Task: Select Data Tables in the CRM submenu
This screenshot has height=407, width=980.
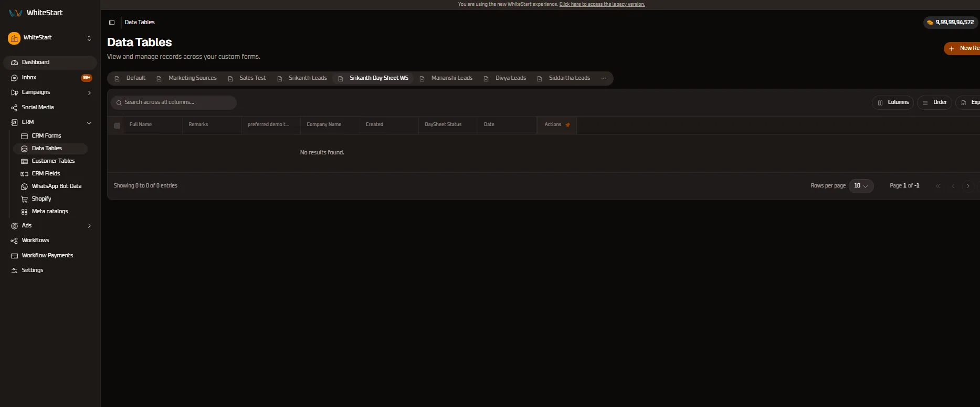Action: [50, 149]
